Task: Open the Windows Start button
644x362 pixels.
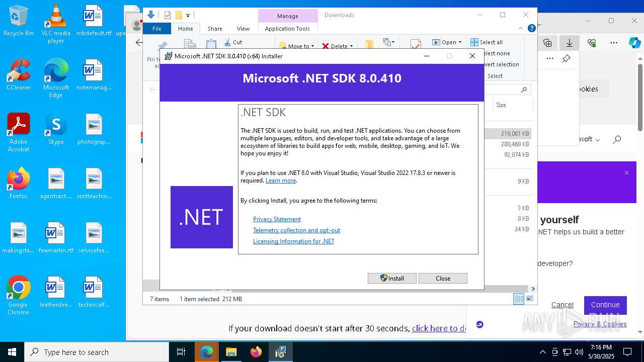Action: [12, 352]
